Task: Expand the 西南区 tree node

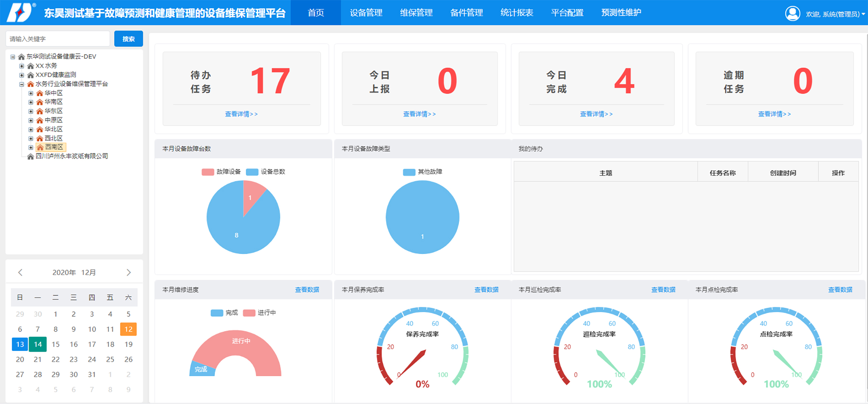Action: [31, 147]
